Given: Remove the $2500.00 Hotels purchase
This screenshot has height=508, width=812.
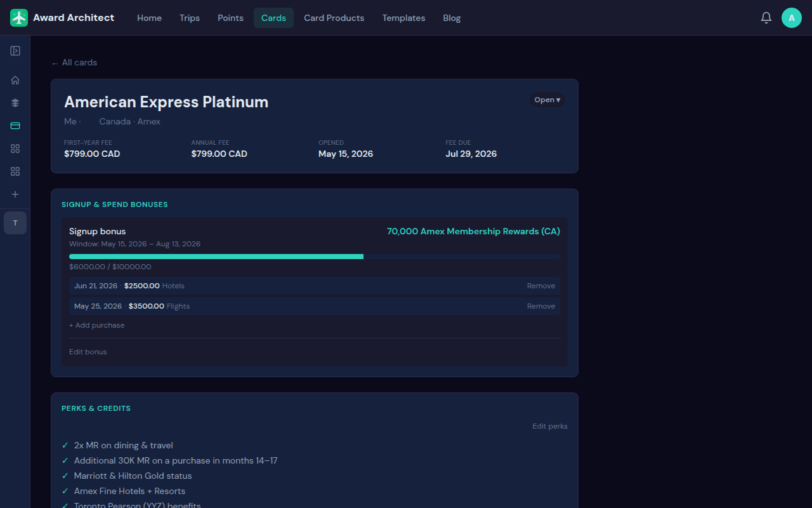Looking at the screenshot, I should (x=541, y=286).
